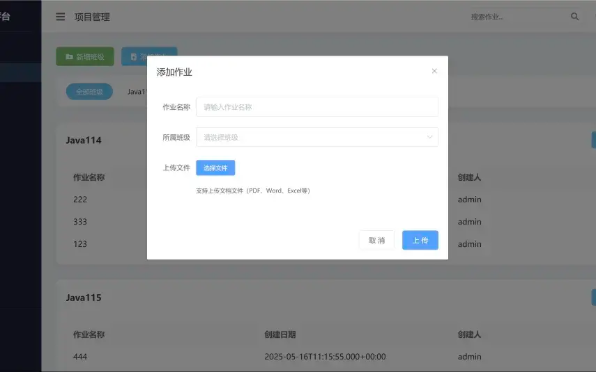
Task: Select the 全部班级 filter tab
Action: click(x=89, y=92)
